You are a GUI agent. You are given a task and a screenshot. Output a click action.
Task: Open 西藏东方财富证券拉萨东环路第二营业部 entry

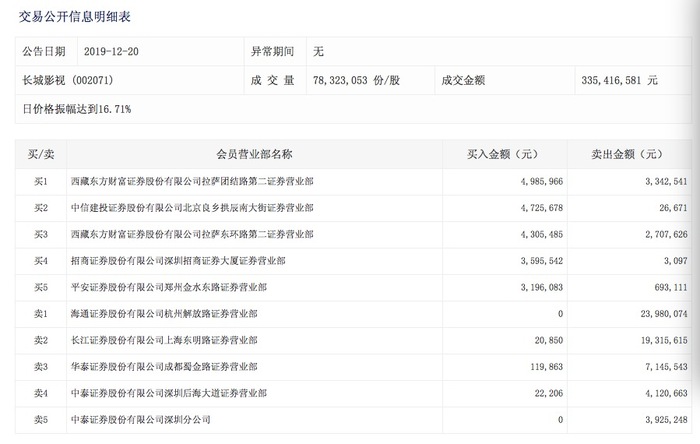(x=192, y=234)
